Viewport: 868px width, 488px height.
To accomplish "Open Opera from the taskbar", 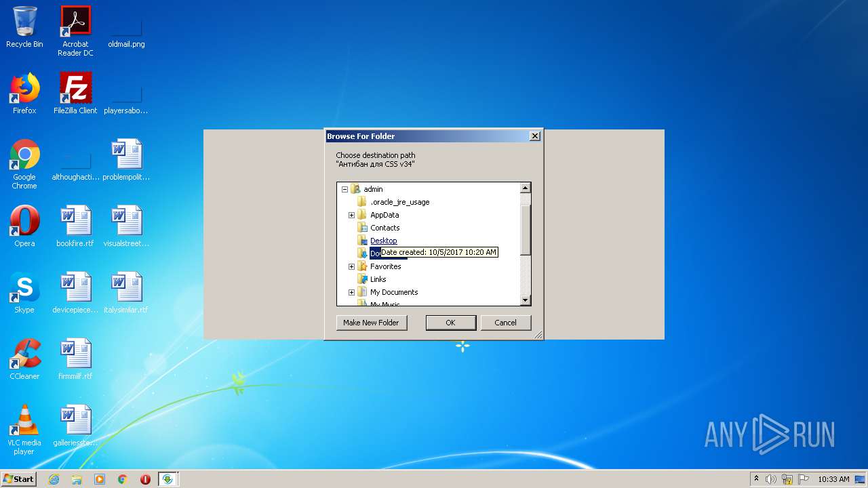I will point(145,479).
